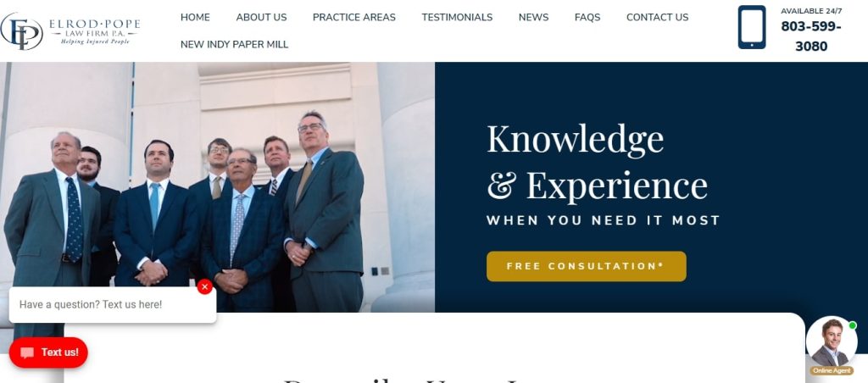The height and width of the screenshot is (383, 868).
Task: Click the Free Consultation button
Action: (587, 266)
